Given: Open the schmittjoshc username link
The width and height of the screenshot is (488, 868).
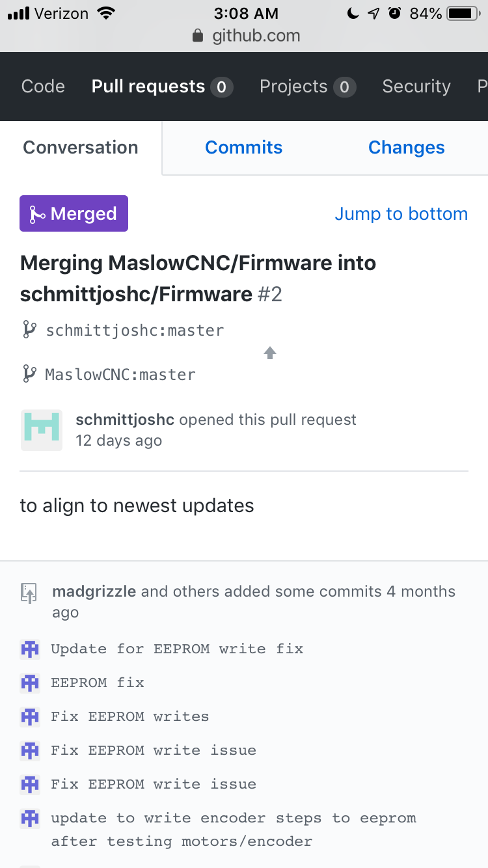Looking at the screenshot, I should 125,420.
